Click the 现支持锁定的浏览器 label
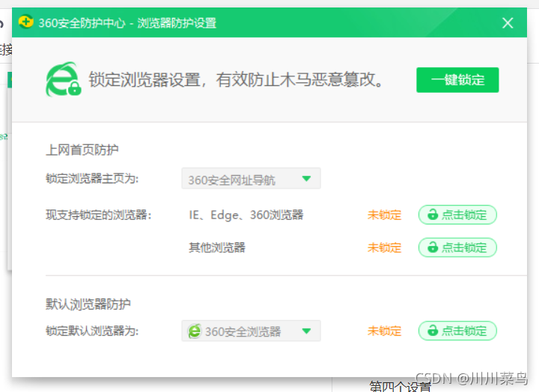The image size is (539, 392). 99,215
